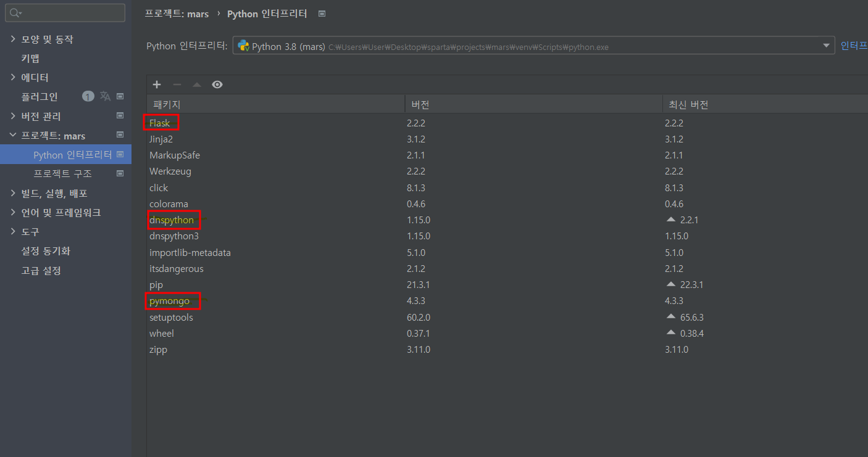The height and width of the screenshot is (457, 868).
Task: Select the itsdangerous package row
Action: (507, 268)
